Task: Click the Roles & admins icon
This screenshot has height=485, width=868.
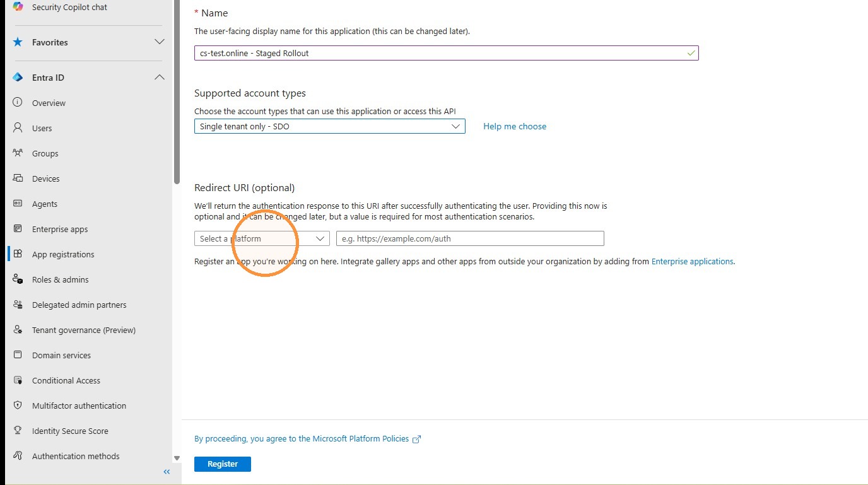Action: pyautogui.click(x=18, y=279)
